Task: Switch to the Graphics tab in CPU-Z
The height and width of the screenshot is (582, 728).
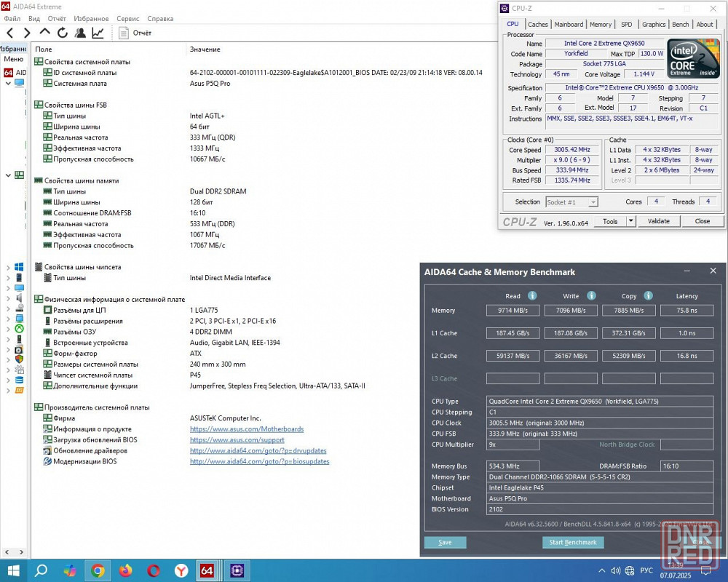Action: (x=654, y=25)
